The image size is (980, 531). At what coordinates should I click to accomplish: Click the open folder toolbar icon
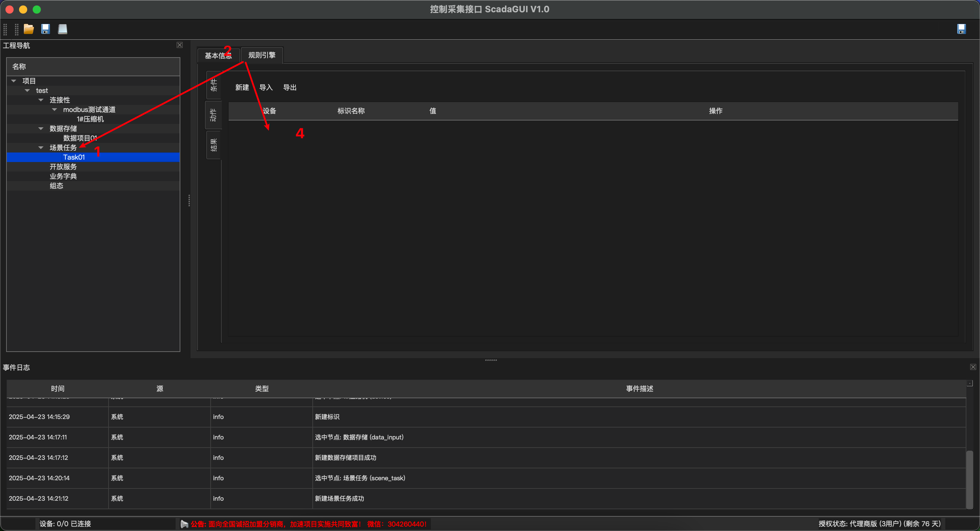29,29
